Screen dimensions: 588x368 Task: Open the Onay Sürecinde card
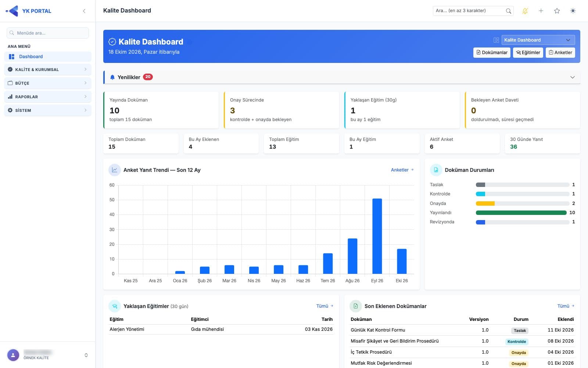(x=282, y=110)
